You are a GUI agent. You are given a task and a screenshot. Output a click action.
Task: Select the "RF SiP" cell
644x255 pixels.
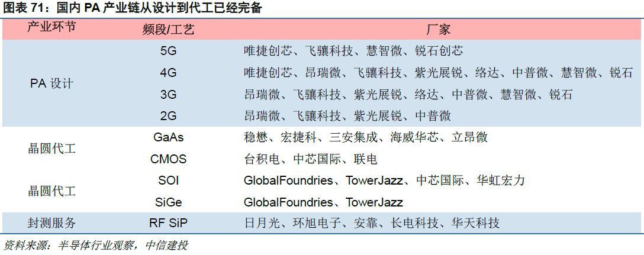pyautogui.click(x=168, y=224)
